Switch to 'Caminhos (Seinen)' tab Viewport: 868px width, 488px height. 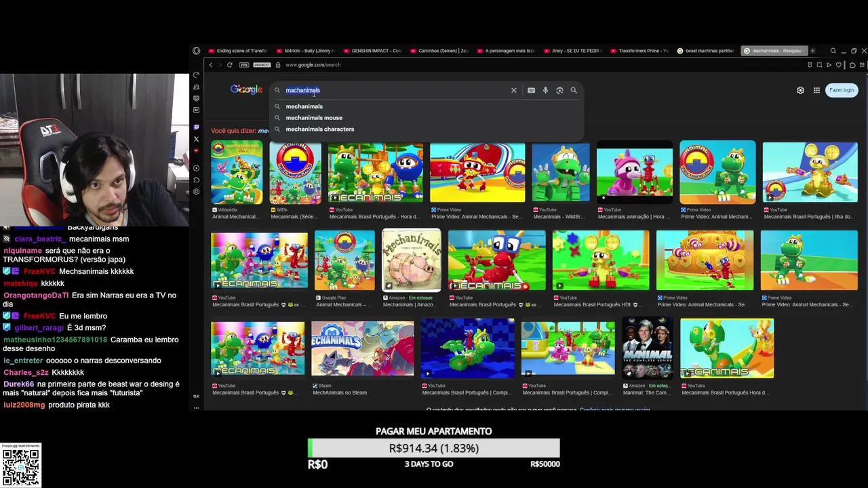(x=439, y=51)
